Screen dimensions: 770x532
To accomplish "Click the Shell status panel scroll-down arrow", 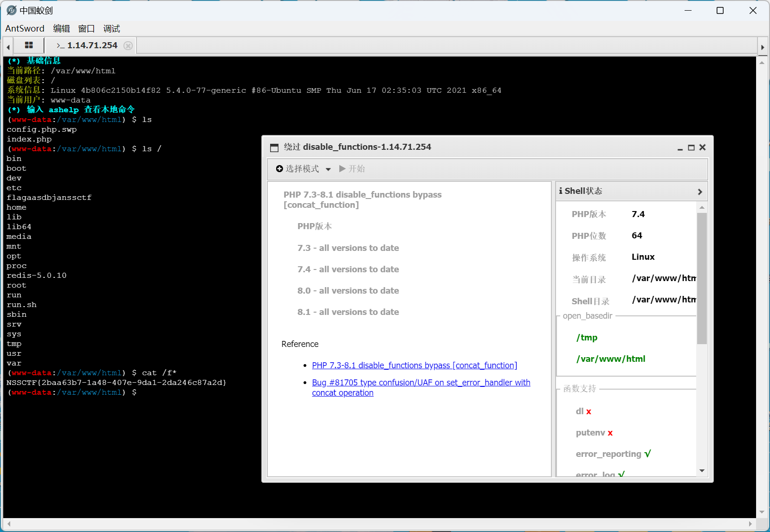I will [x=702, y=471].
